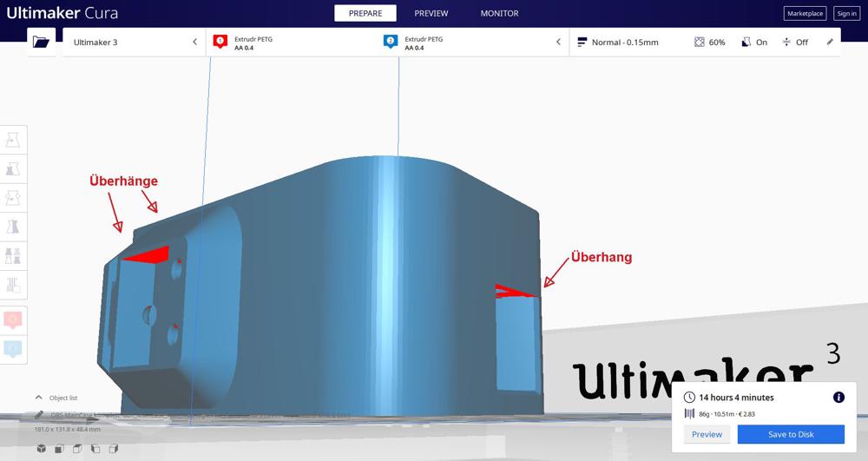Select the Rotate tool in left toolbar

pos(13,198)
